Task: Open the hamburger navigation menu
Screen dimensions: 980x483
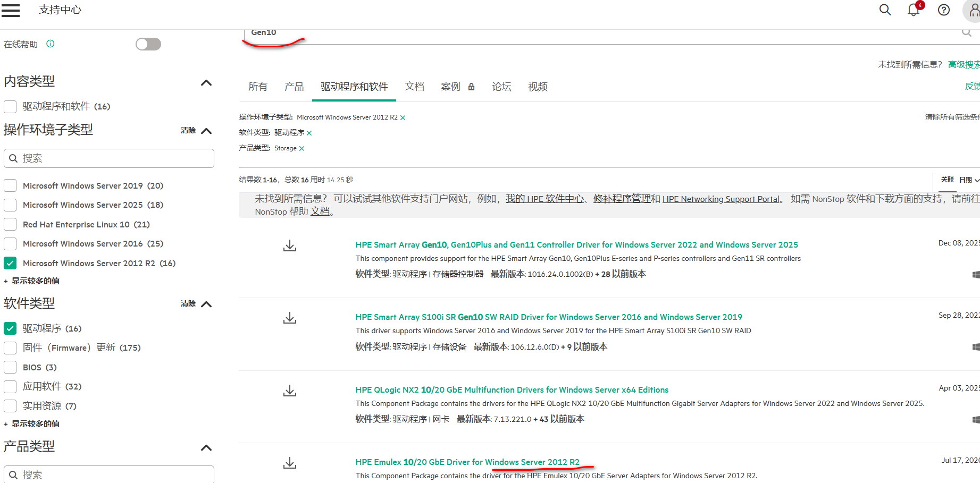Action: click(x=11, y=10)
